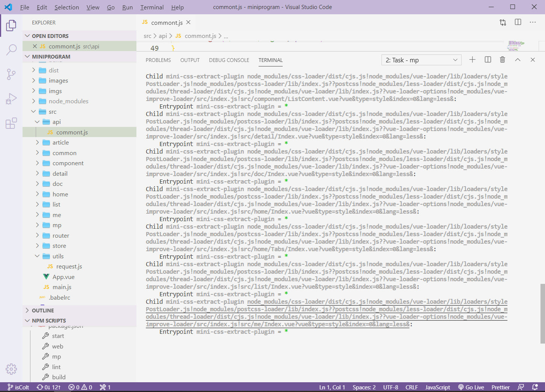Expand the Outline section
Image resolution: width=545 pixels, height=392 pixels.
point(27,310)
